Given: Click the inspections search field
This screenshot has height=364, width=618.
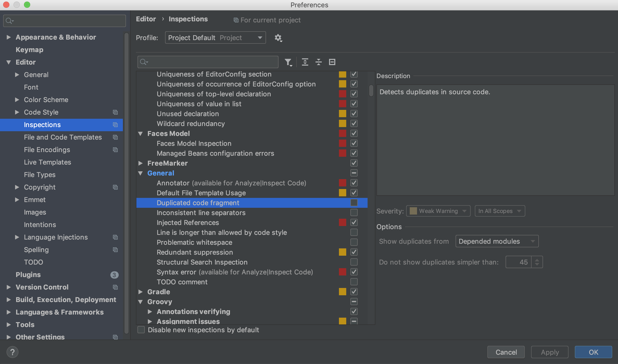Looking at the screenshot, I should pos(211,62).
